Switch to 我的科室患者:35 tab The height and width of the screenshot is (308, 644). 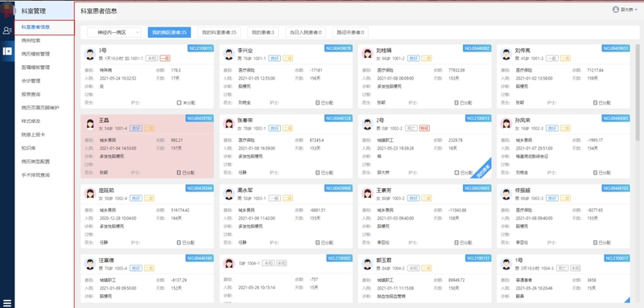tap(219, 32)
